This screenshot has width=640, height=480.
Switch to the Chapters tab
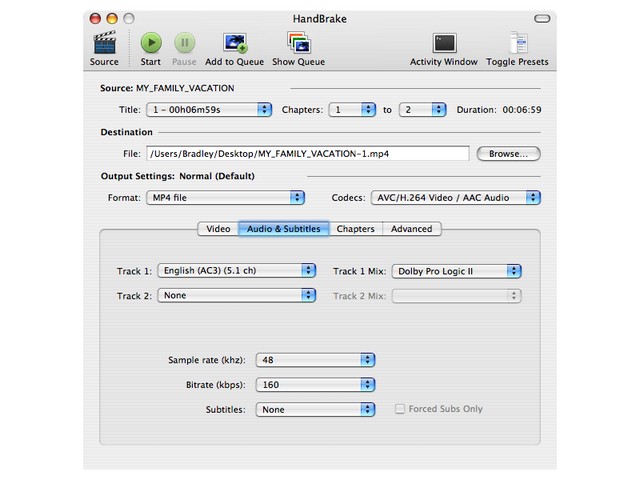(x=356, y=229)
